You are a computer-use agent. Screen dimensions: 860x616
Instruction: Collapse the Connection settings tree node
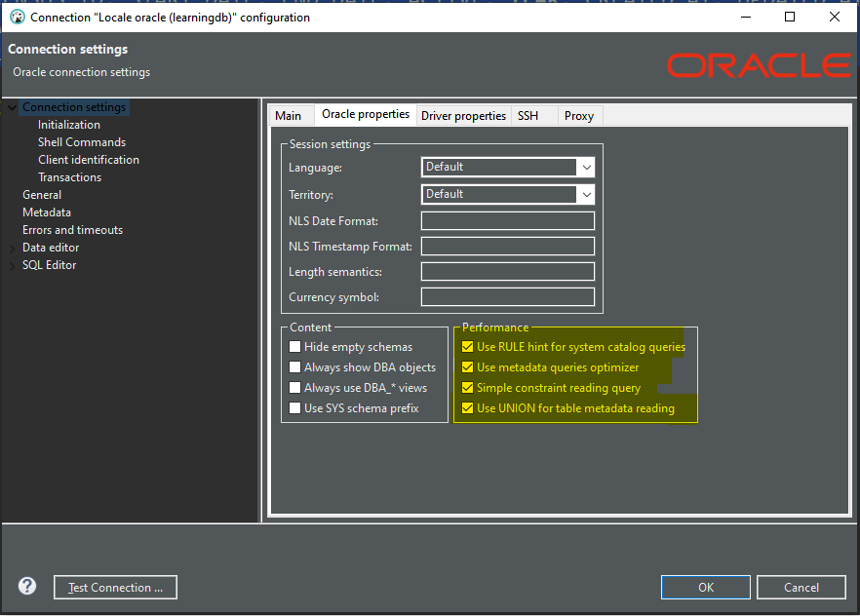12,107
